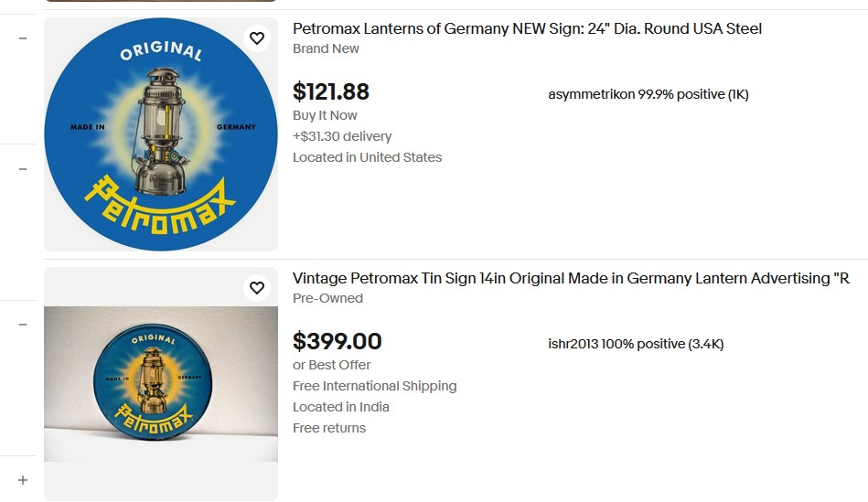Image resolution: width=868 pixels, height=502 pixels.
Task: Click the 'Buy It Now' label
Action: (325, 115)
